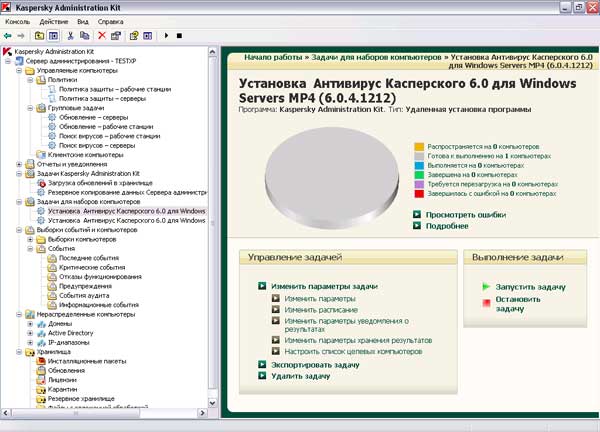
Task: Click the Back arrow in the toolbar
Action: (8, 35)
